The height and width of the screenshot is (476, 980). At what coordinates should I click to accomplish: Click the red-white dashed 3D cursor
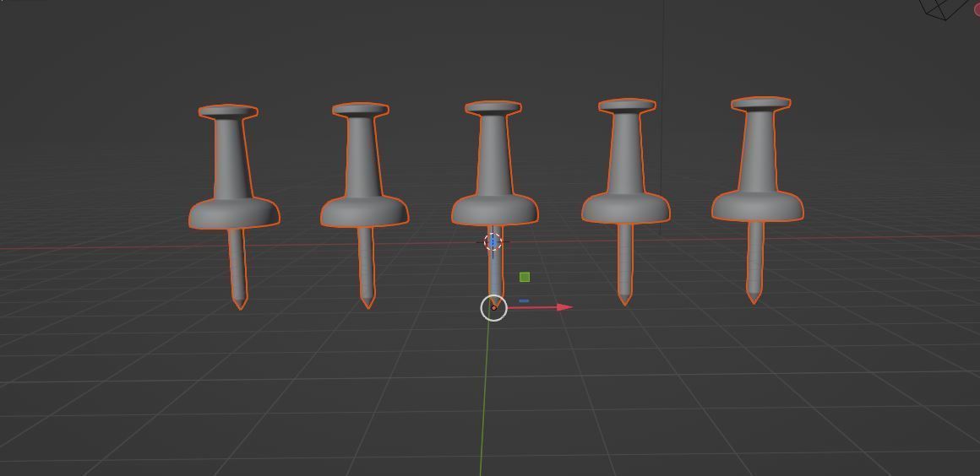[x=493, y=241]
